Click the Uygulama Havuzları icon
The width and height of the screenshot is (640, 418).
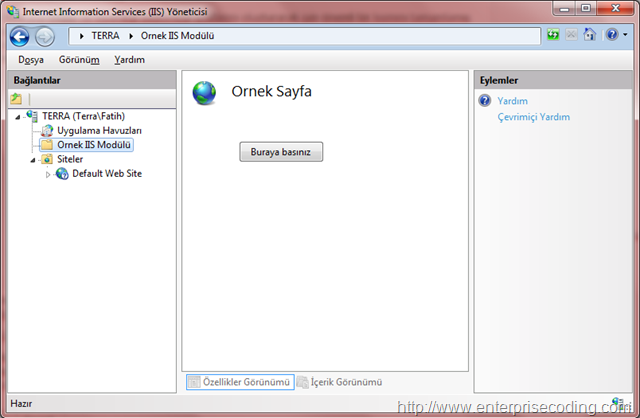point(47,131)
